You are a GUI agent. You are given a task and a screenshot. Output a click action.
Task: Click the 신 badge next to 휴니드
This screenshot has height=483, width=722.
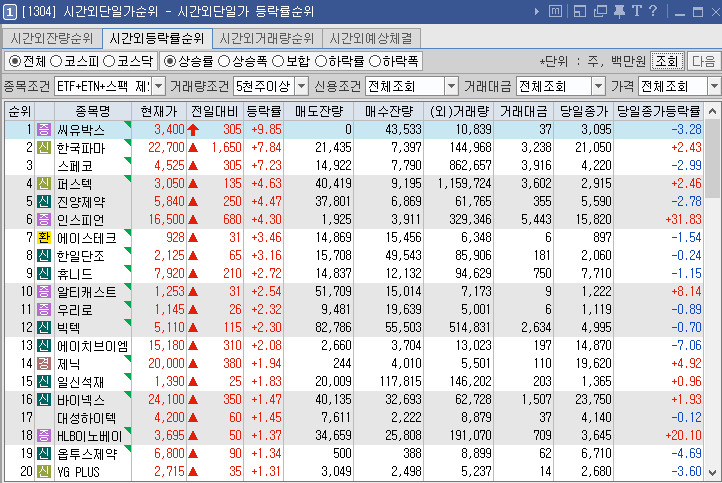44,273
